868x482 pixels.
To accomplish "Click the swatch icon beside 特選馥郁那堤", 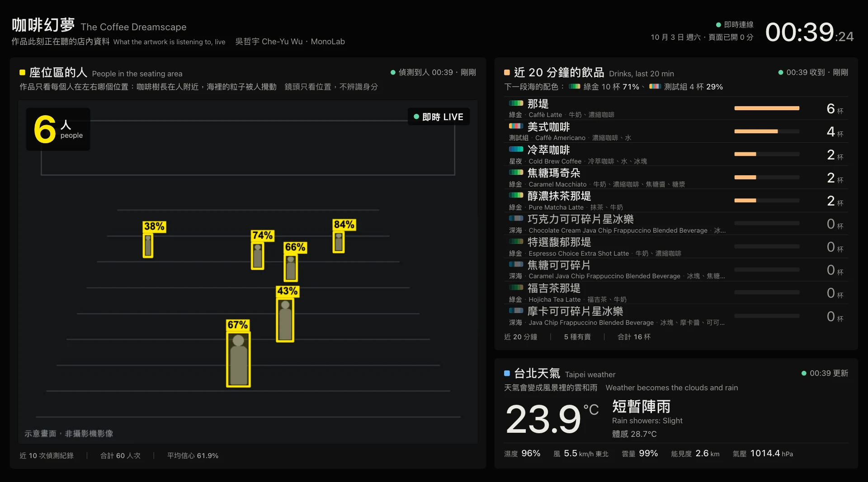I will 516,241.
